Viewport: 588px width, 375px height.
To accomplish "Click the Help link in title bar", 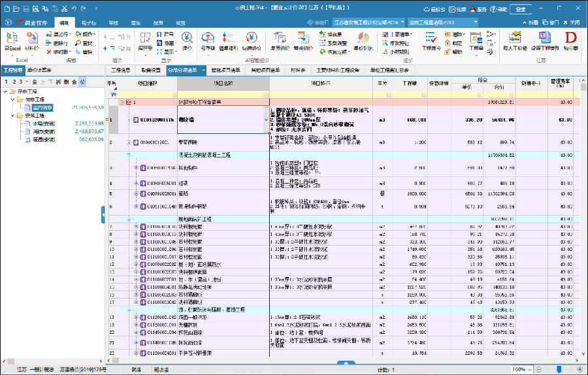I will [498, 10].
